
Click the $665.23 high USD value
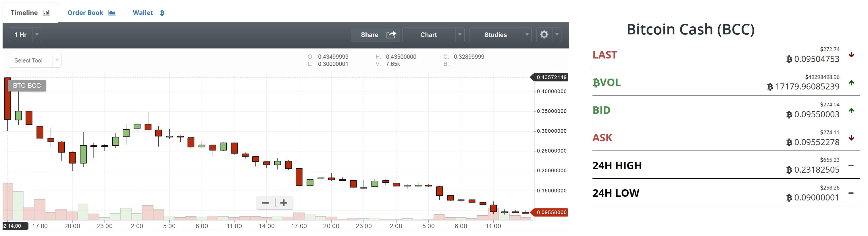coord(830,160)
